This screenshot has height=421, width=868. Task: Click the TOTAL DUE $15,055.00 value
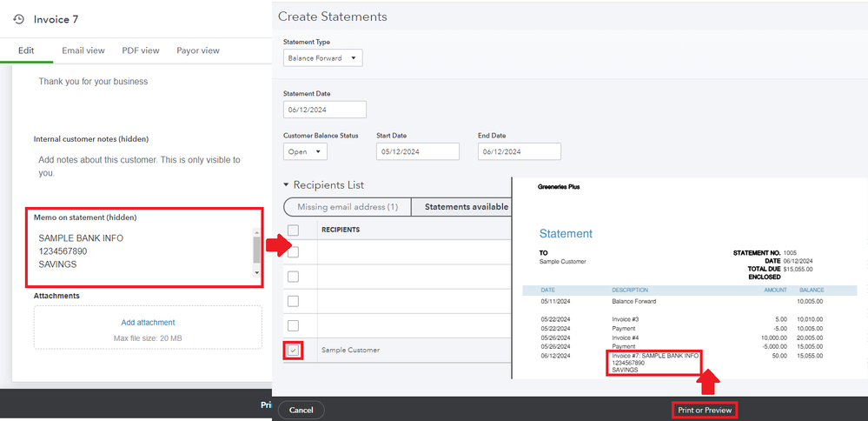(798, 270)
